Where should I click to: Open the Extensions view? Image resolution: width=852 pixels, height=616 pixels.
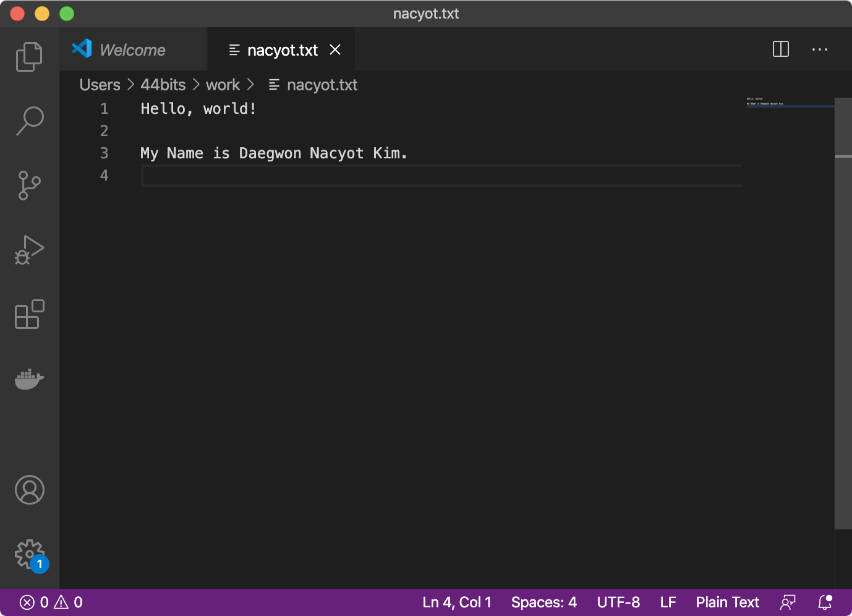point(29,314)
